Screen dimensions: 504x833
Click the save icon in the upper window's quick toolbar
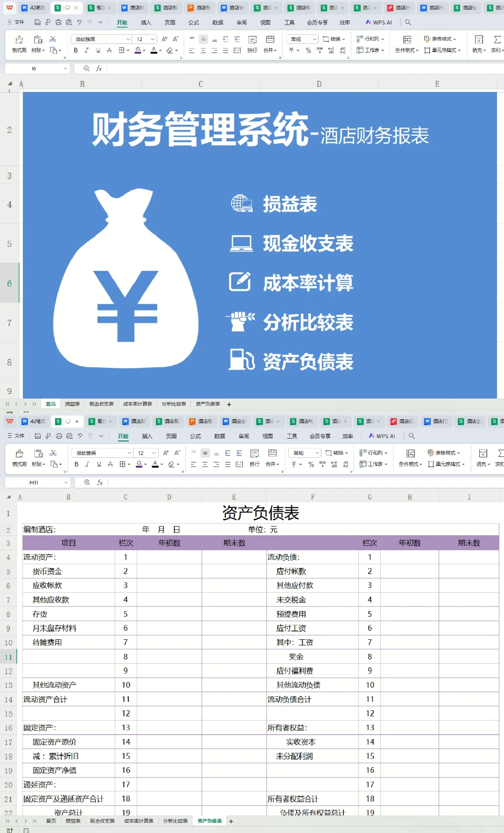pyautogui.click(x=38, y=22)
